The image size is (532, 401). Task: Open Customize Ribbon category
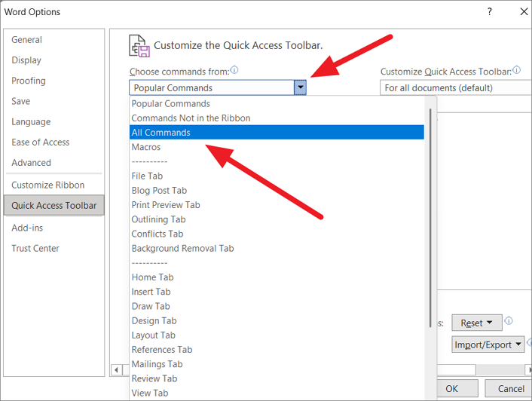pos(54,185)
